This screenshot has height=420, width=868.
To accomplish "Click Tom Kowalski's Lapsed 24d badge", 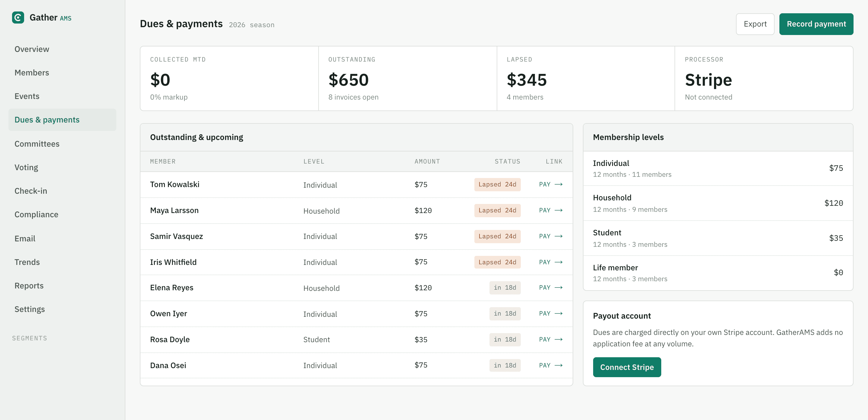I will [497, 185].
